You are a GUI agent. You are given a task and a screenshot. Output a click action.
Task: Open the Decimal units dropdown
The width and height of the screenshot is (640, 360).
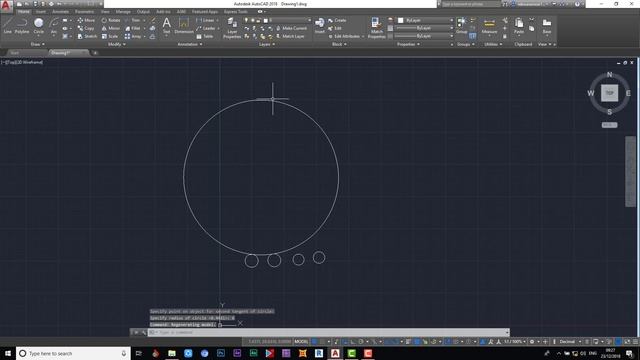569,342
